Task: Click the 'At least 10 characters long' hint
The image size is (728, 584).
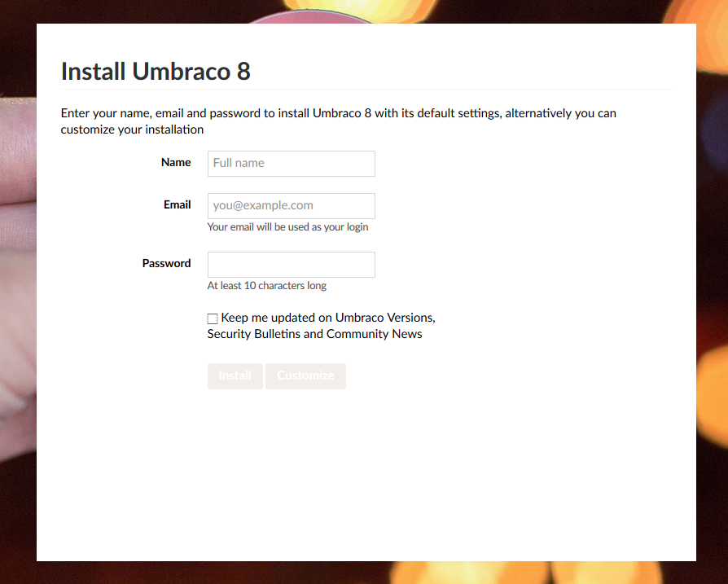Action: click(x=266, y=286)
